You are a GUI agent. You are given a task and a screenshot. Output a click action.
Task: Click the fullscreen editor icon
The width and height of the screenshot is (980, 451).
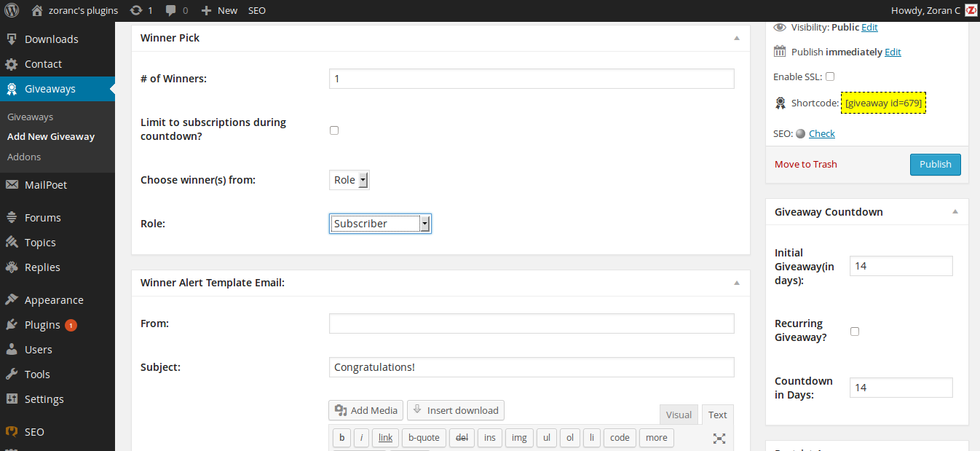tap(719, 438)
